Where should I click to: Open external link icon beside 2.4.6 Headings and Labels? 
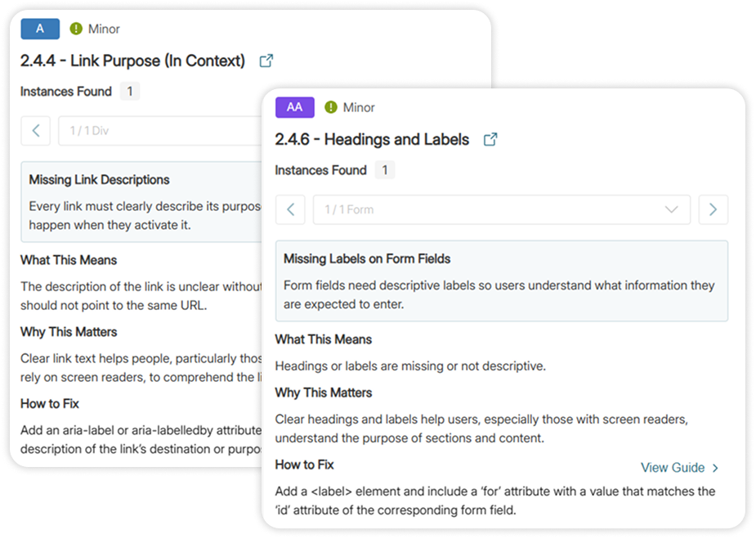pyautogui.click(x=490, y=140)
